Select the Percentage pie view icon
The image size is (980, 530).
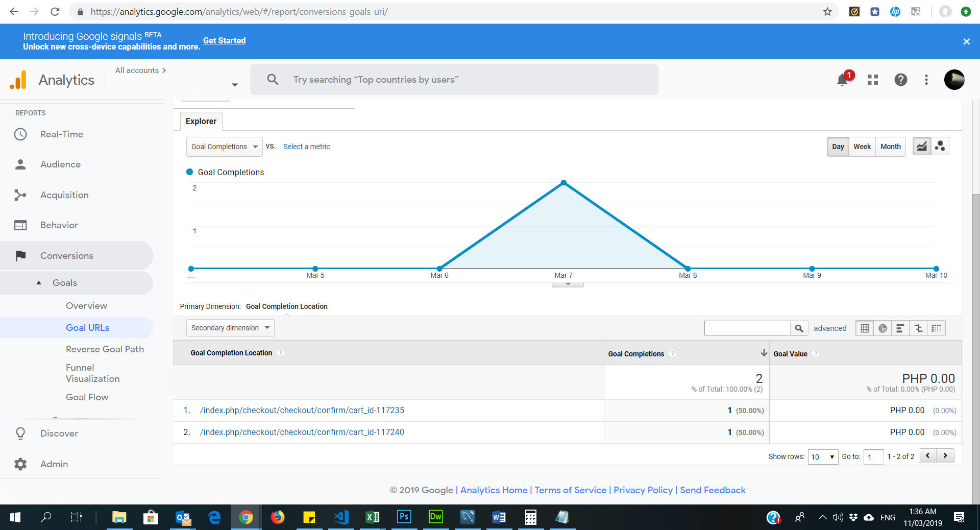883,328
